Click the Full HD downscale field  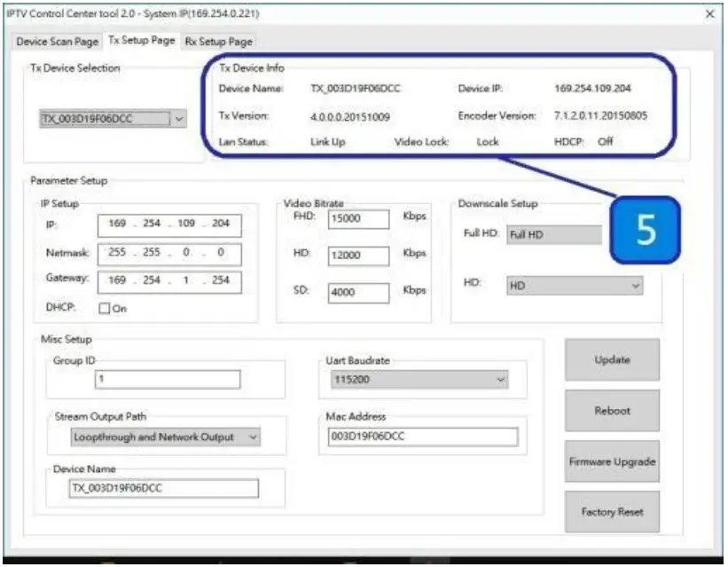(x=554, y=235)
